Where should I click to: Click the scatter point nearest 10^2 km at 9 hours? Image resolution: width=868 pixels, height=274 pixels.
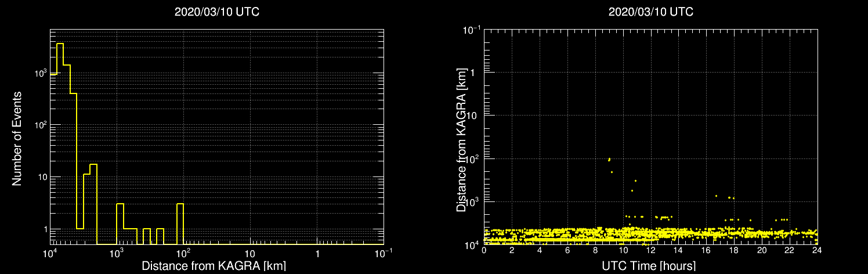(609, 160)
